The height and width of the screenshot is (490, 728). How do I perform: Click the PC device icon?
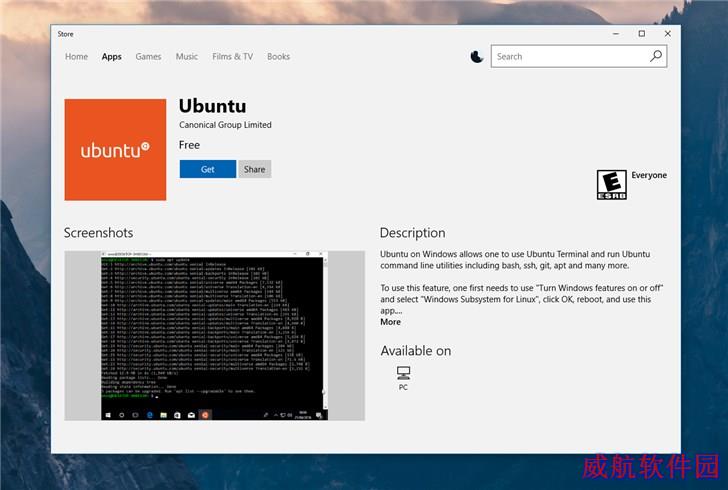(x=403, y=372)
